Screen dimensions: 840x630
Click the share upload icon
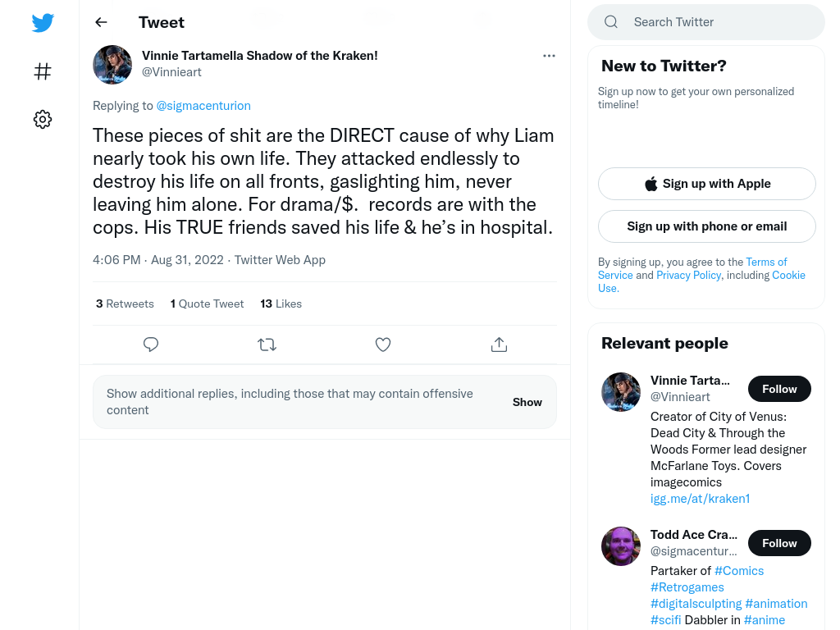(x=499, y=345)
